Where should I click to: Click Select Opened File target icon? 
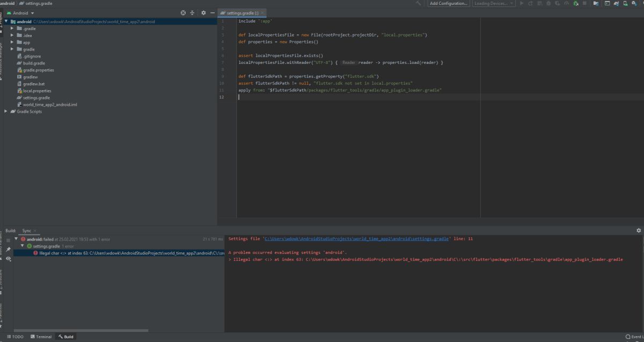183,13
